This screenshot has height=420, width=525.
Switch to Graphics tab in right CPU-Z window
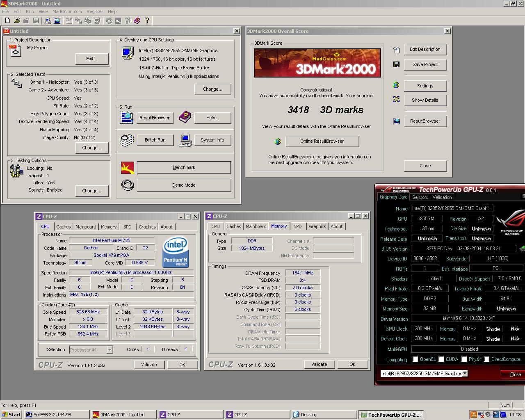pos(317,226)
